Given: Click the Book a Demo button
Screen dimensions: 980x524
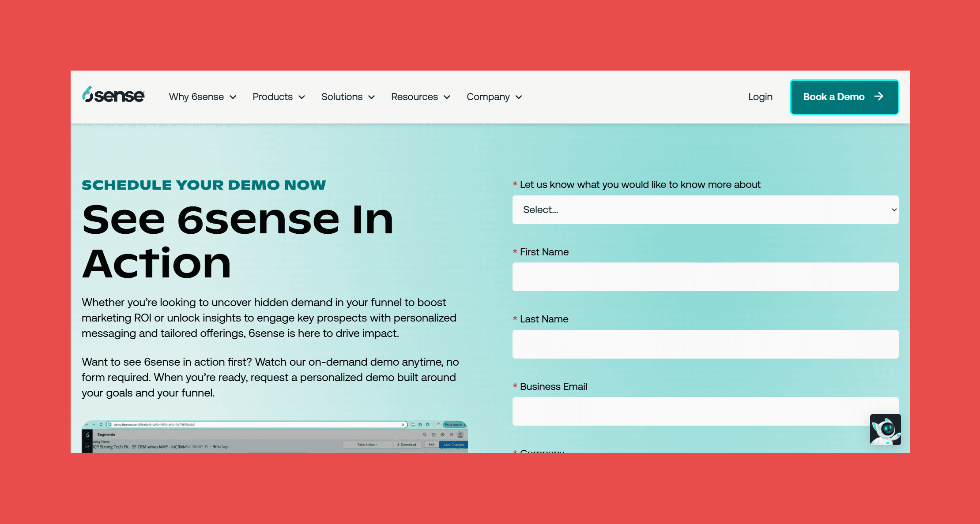Looking at the screenshot, I should click(x=844, y=97).
